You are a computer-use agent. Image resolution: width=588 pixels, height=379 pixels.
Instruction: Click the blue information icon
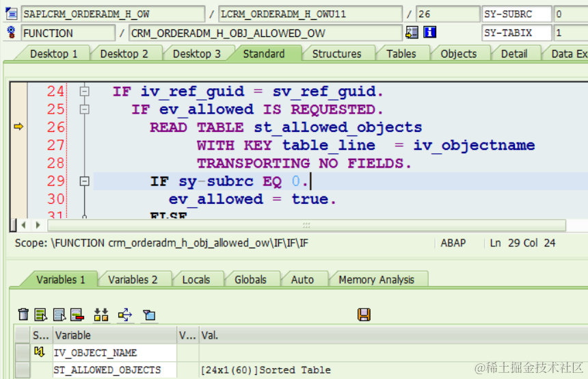430,32
